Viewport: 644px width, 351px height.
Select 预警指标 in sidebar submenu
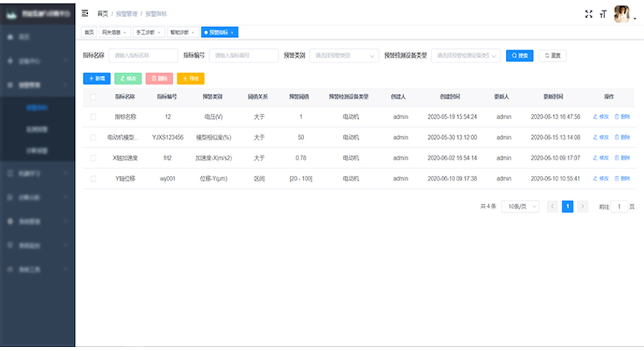[37, 108]
